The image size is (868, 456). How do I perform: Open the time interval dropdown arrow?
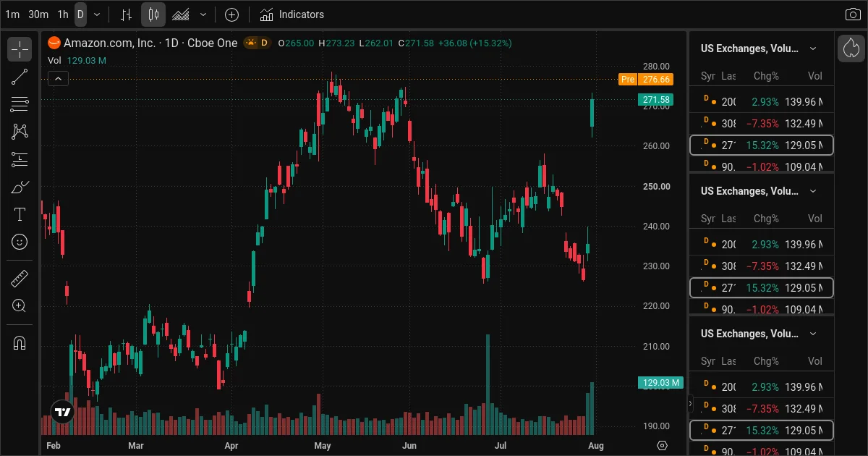[97, 14]
